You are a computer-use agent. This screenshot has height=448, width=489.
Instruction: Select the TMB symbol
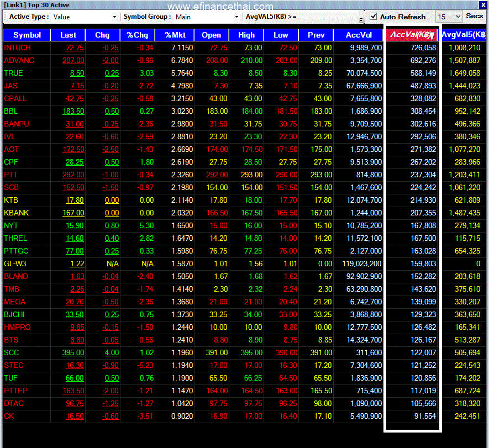(12, 289)
